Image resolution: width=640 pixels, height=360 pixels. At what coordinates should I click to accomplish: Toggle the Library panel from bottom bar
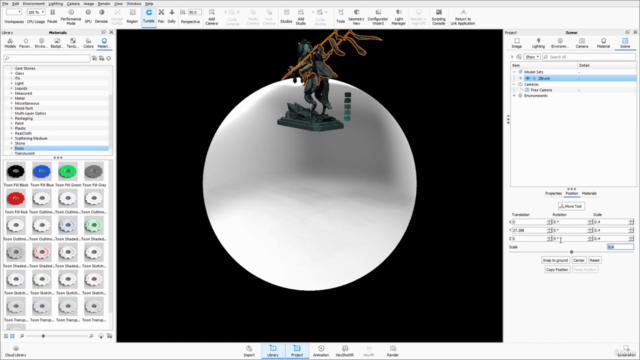click(273, 351)
